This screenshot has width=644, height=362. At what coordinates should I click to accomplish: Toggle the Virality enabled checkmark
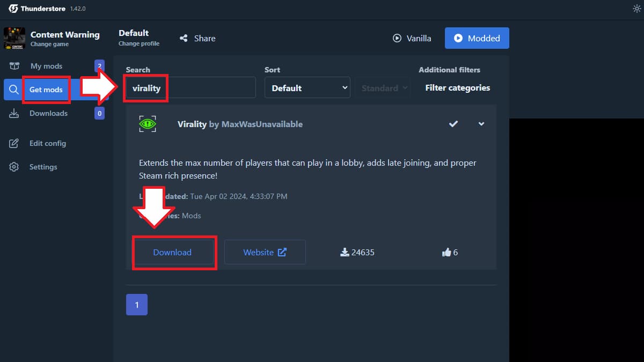coord(453,124)
